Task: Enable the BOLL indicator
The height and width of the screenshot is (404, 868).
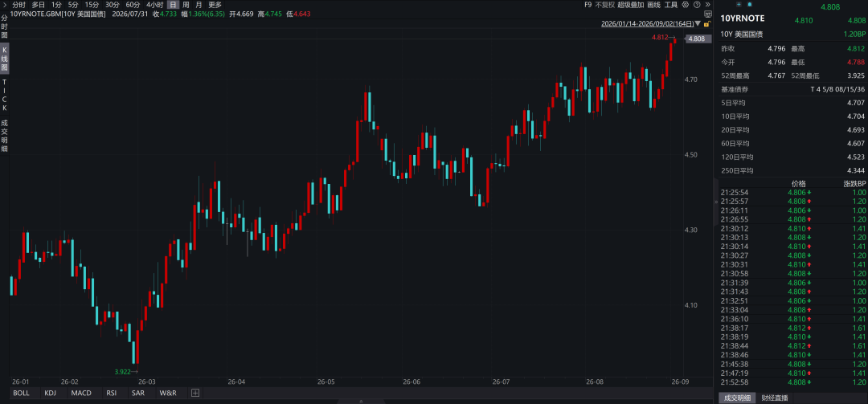Action: pos(22,393)
